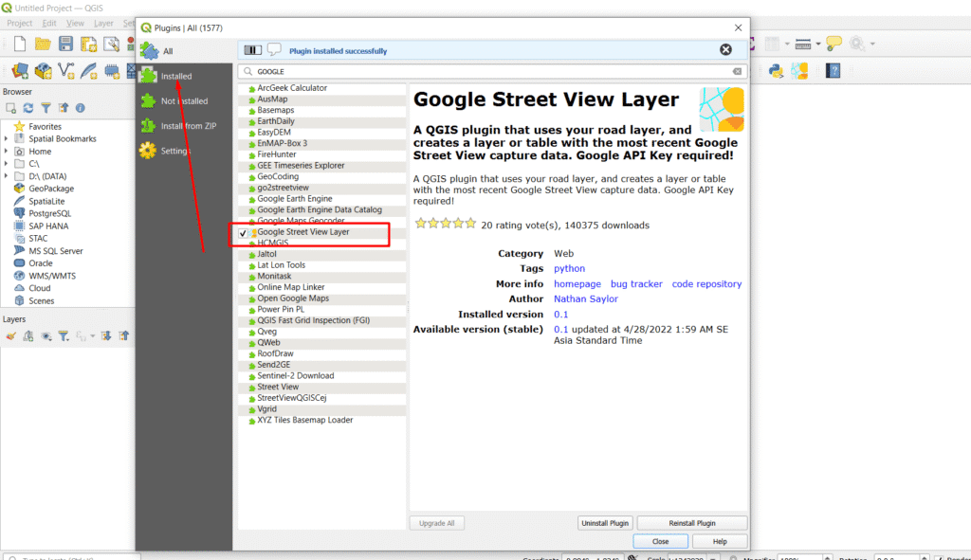The image size is (971, 560).
Task: Open the Project menu
Action: tap(19, 24)
